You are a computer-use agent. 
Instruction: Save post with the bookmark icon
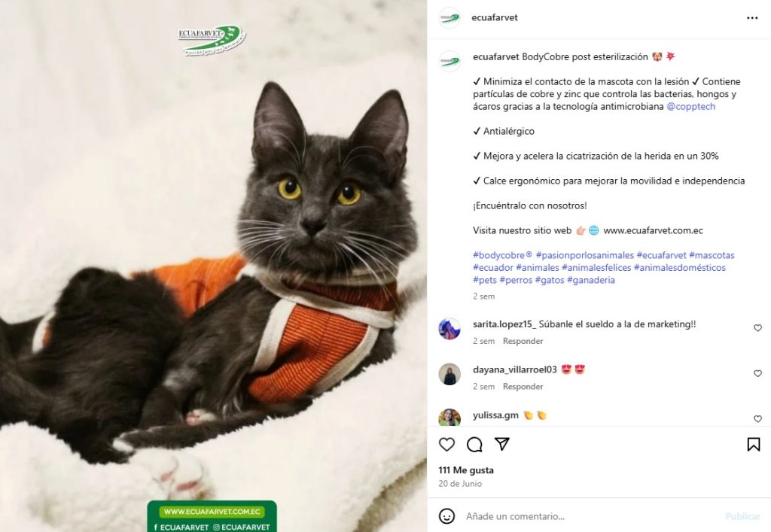(753, 445)
